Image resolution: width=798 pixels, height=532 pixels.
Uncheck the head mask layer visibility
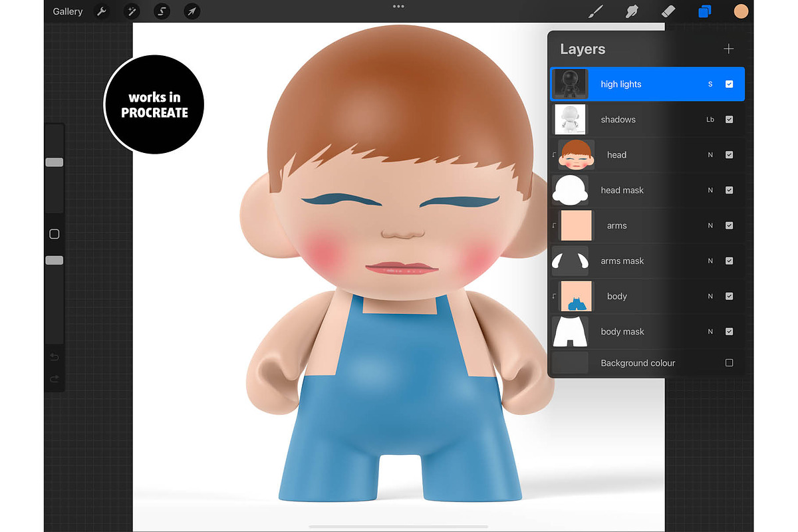(x=730, y=190)
